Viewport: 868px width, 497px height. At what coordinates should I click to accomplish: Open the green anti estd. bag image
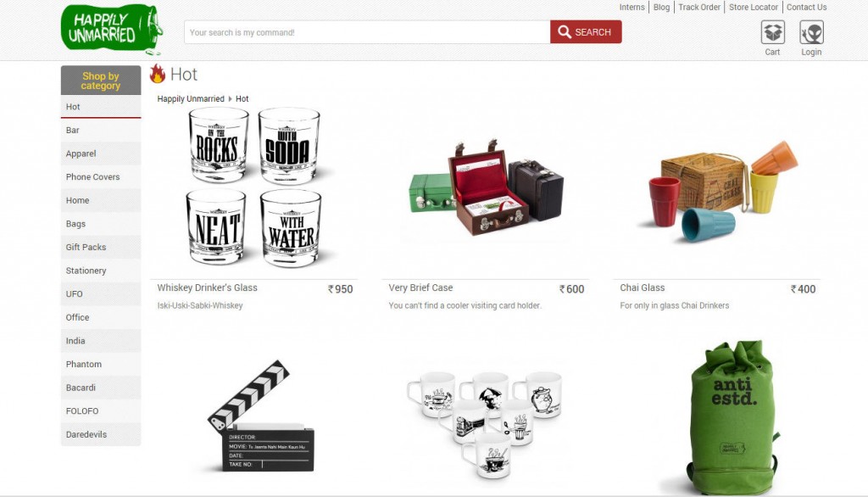733,417
